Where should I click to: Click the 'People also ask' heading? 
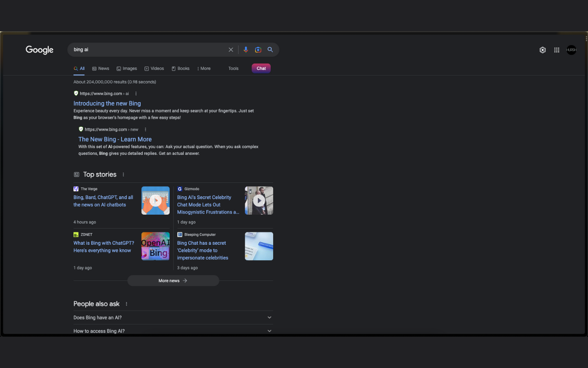click(96, 304)
